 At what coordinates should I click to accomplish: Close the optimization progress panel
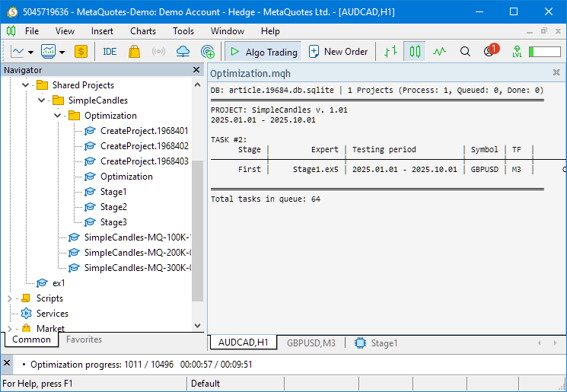click(7, 363)
